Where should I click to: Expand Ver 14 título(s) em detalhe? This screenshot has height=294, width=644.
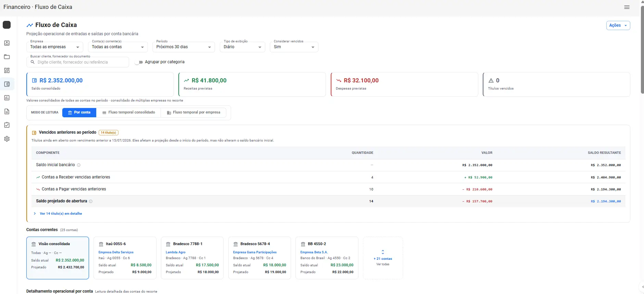coord(58,214)
